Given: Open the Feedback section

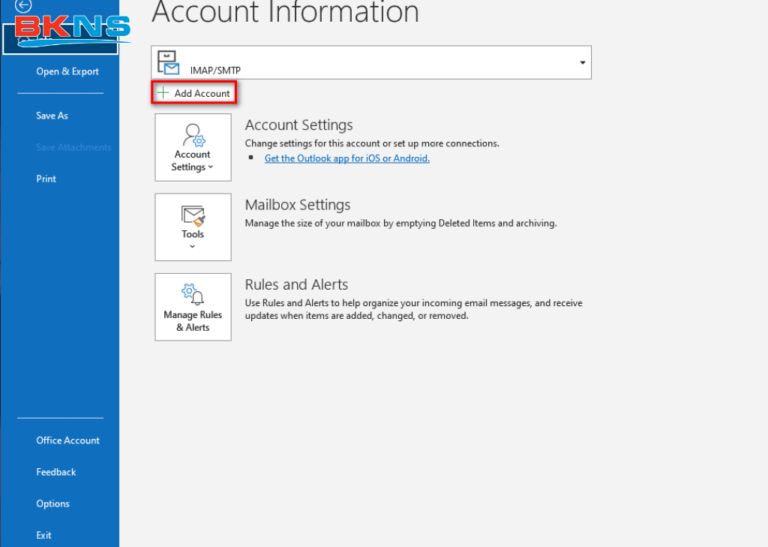Looking at the screenshot, I should click(56, 472).
